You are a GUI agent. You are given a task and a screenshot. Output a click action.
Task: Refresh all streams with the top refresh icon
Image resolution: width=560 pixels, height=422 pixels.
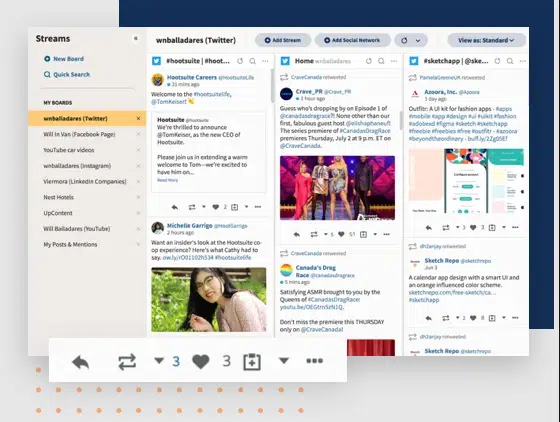tap(404, 40)
